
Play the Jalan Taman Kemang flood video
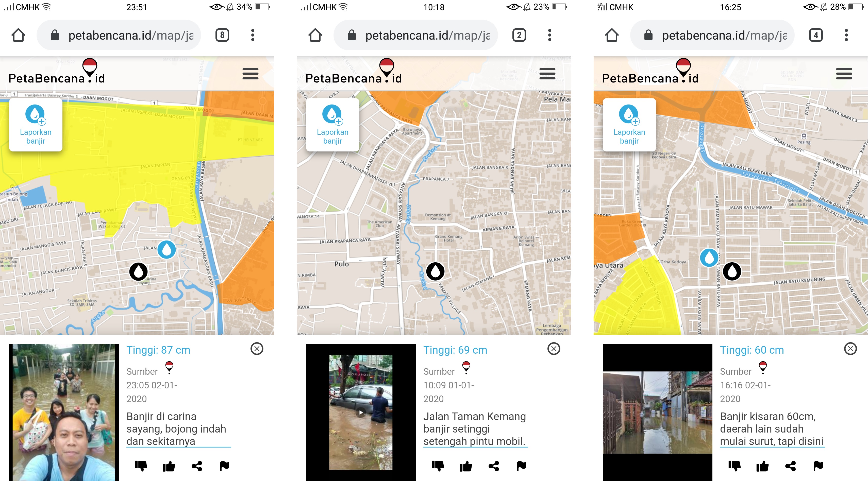[x=361, y=412]
